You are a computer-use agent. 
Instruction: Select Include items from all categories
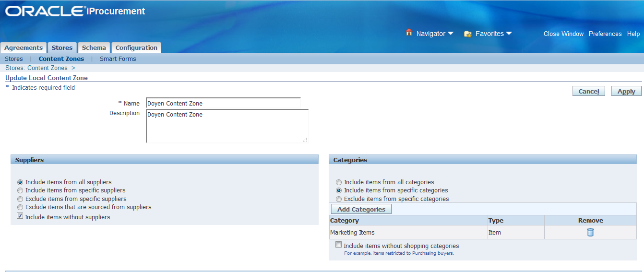pos(339,182)
